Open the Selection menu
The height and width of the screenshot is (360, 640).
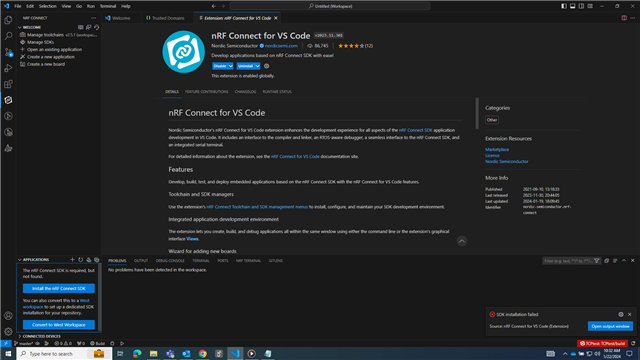[x=47, y=6]
